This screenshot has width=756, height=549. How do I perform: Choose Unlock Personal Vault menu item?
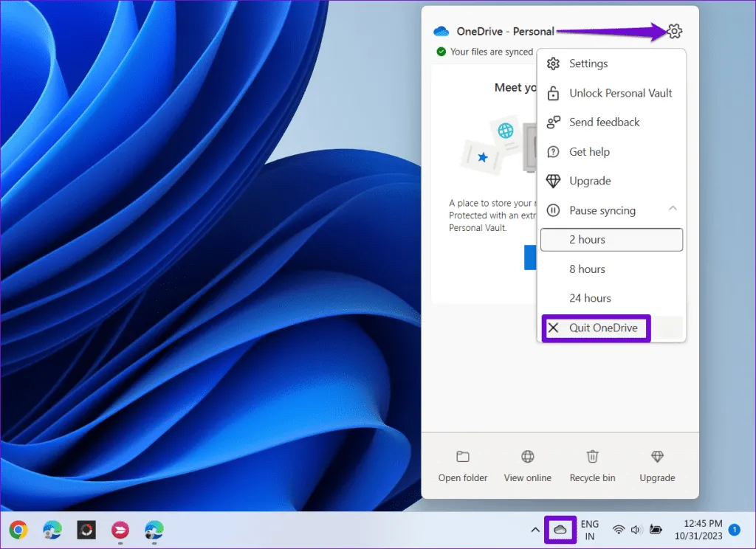pos(620,93)
